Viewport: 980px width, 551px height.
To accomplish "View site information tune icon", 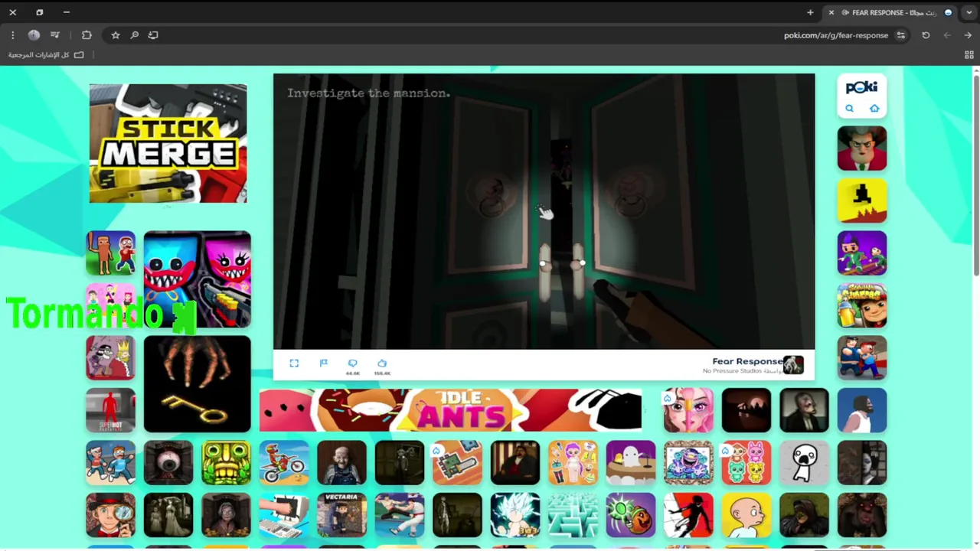I will [901, 35].
